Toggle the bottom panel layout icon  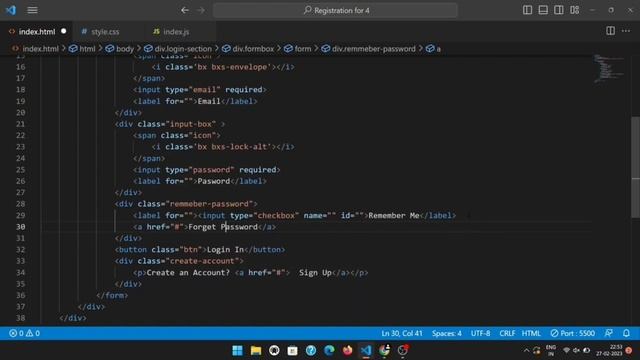(x=543, y=10)
